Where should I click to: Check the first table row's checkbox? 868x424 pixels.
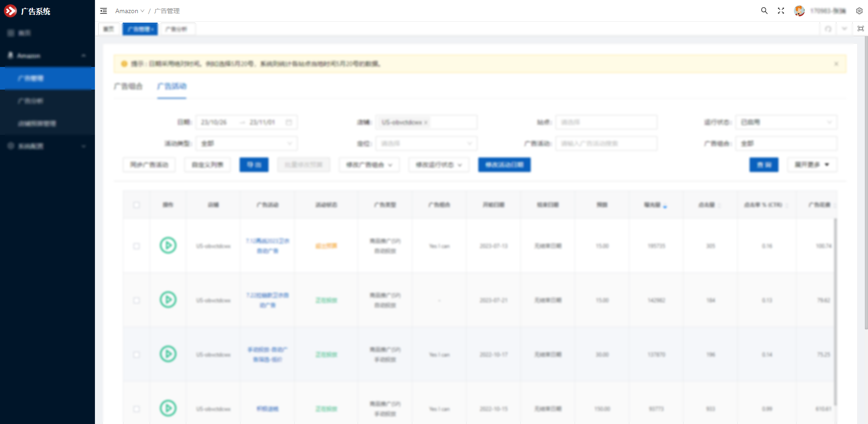click(137, 246)
